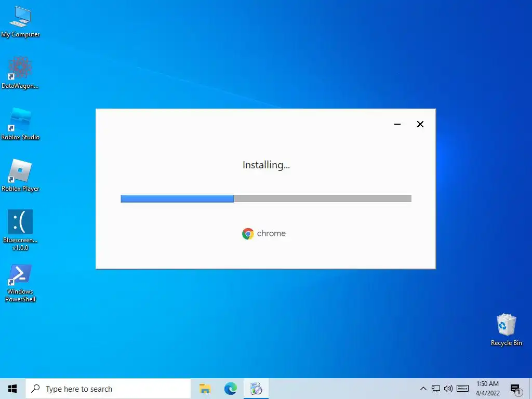
Task: Click the Chrome logo in the installer
Action: point(248,234)
